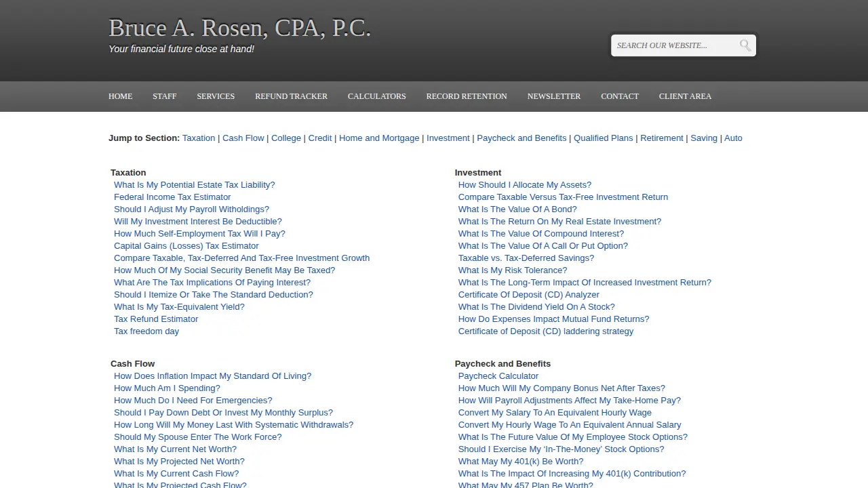
Task: Open Should I Adjust My Payroll Witholdings
Action: (x=191, y=209)
